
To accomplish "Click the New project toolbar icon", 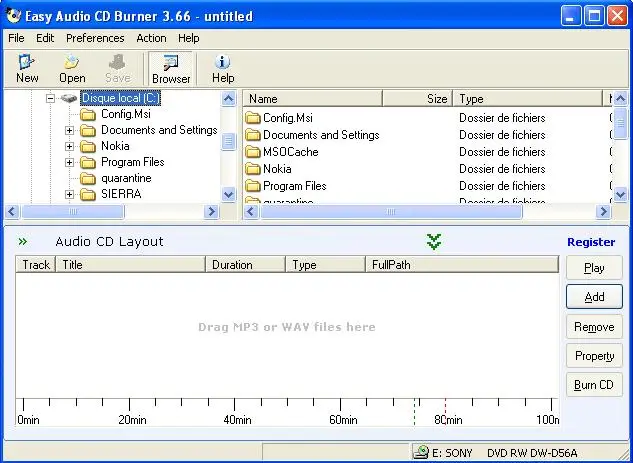I will coord(27,62).
